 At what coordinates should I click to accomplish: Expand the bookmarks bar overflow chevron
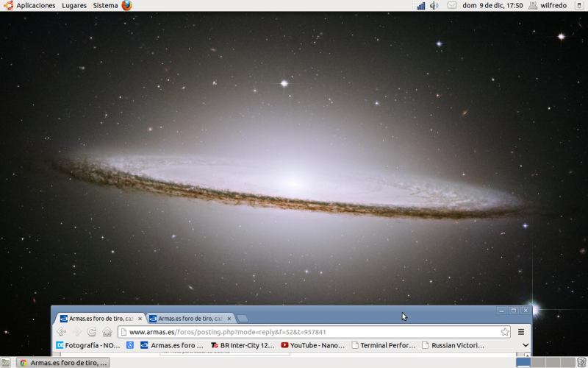click(526, 345)
